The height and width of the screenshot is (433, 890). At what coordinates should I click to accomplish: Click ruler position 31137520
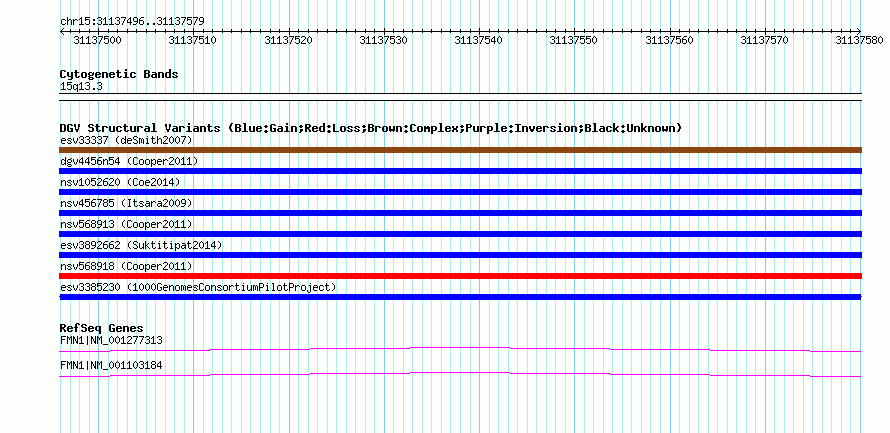289,41
